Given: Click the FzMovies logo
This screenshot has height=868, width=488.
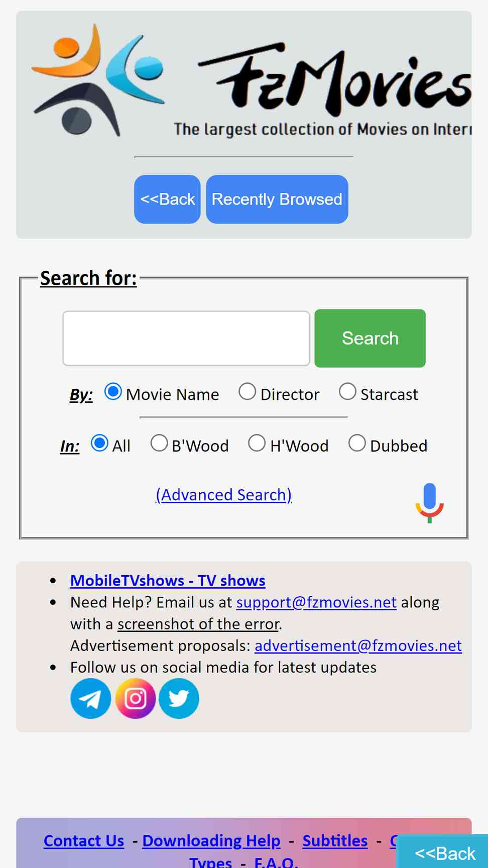Looking at the screenshot, I should pos(251,80).
